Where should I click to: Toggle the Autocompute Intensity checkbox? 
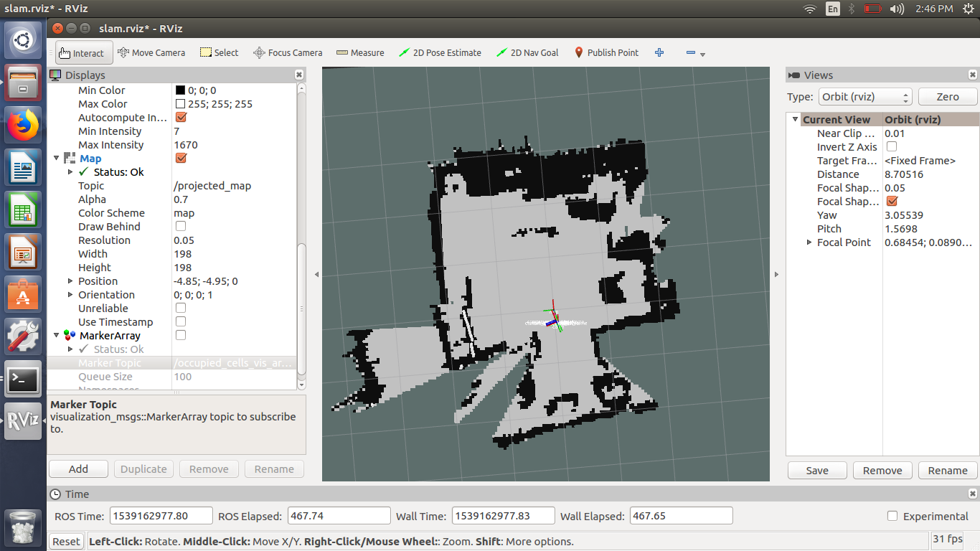[181, 118]
